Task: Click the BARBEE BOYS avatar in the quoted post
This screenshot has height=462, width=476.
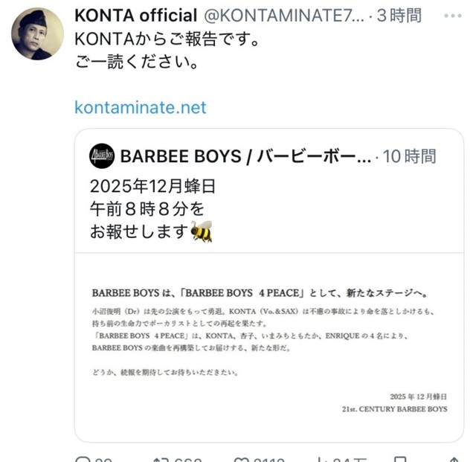Action: 101,155
